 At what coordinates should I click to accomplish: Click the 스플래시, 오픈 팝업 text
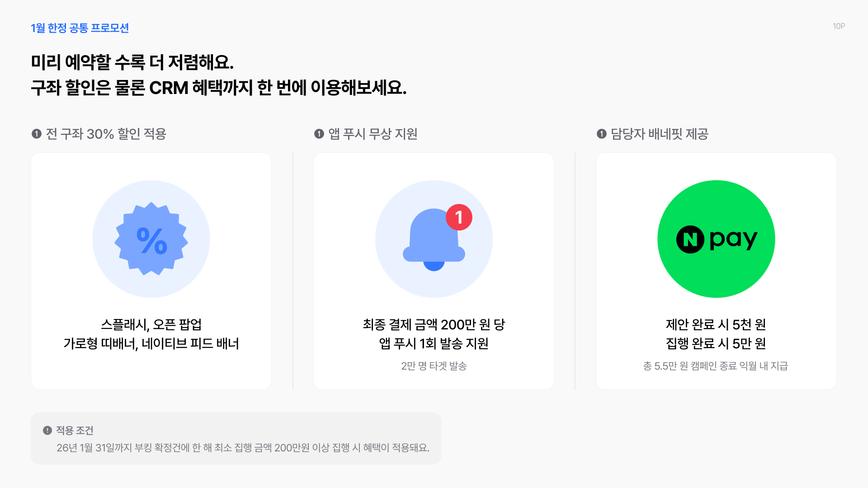pyautogui.click(x=151, y=324)
